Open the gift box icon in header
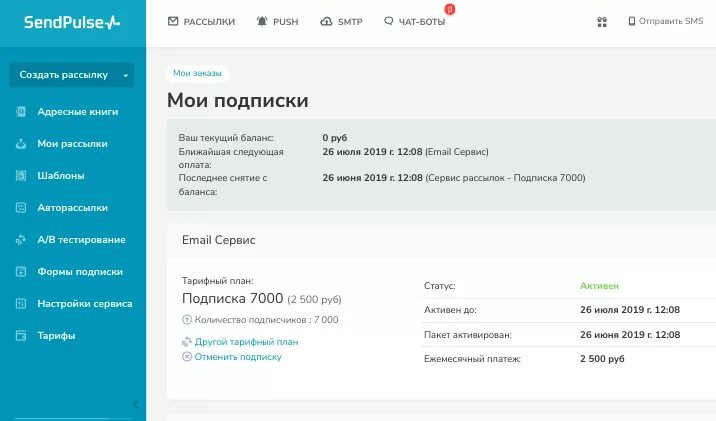 (x=602, y=21)
